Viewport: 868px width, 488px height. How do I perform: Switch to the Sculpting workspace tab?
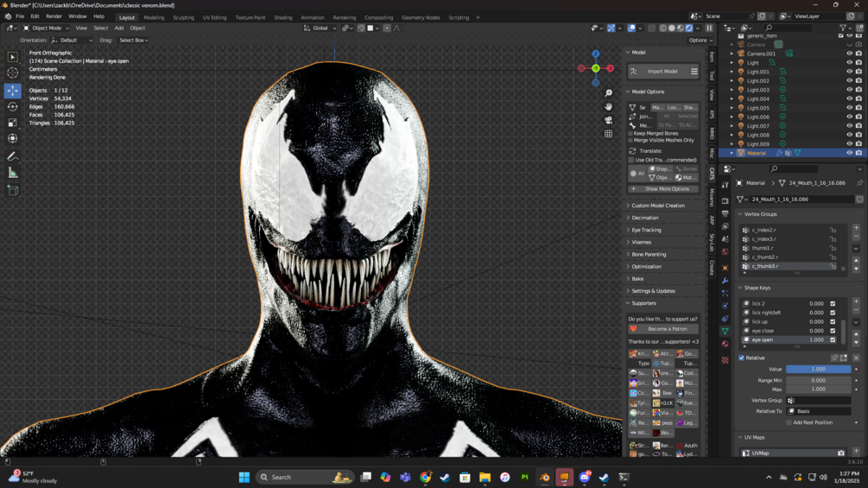click(183, 17)
